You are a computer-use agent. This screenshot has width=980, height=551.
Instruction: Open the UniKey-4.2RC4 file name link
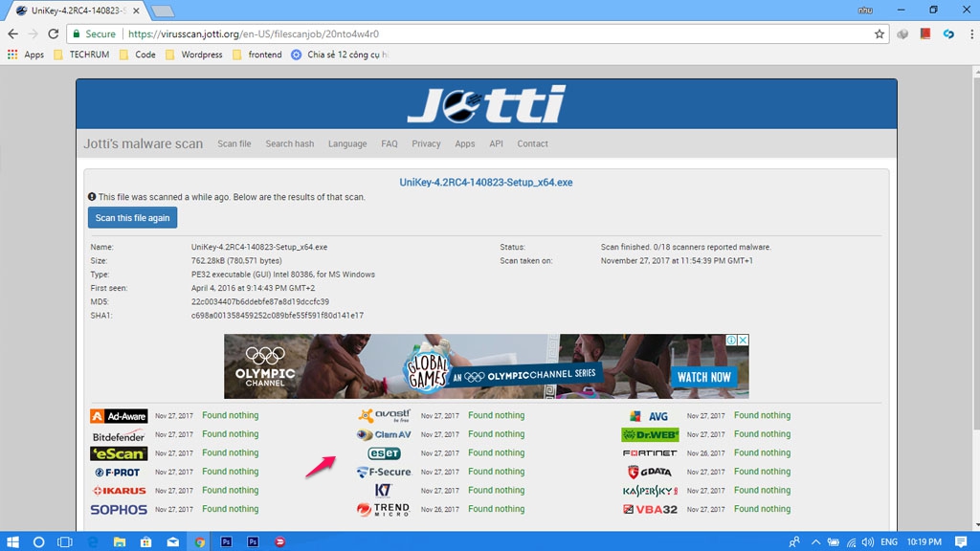tap(486, 183)
